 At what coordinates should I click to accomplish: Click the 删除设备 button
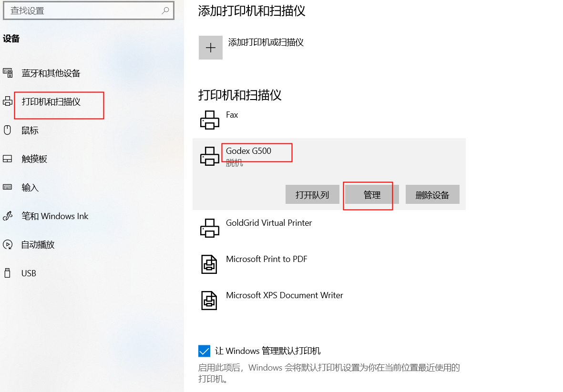click(x=432, y=194)
